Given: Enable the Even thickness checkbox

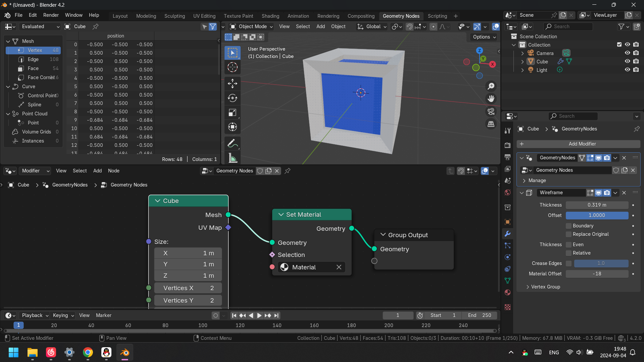Looking at the screenshot, I should [568, 245].
